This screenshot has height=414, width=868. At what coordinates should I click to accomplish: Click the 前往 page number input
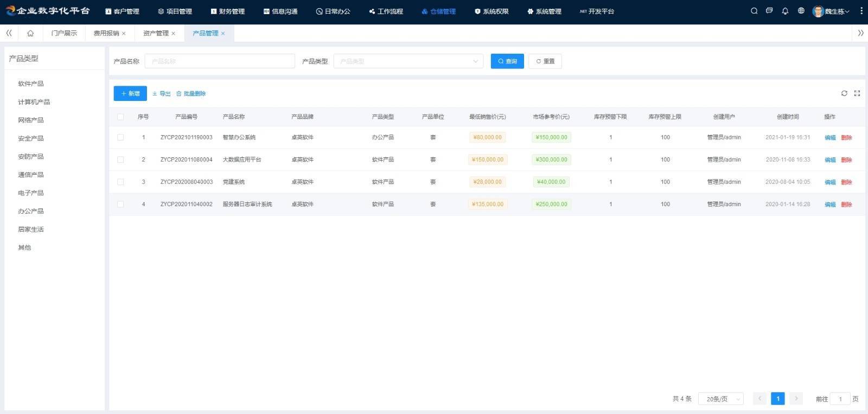(x=840, y=399)
